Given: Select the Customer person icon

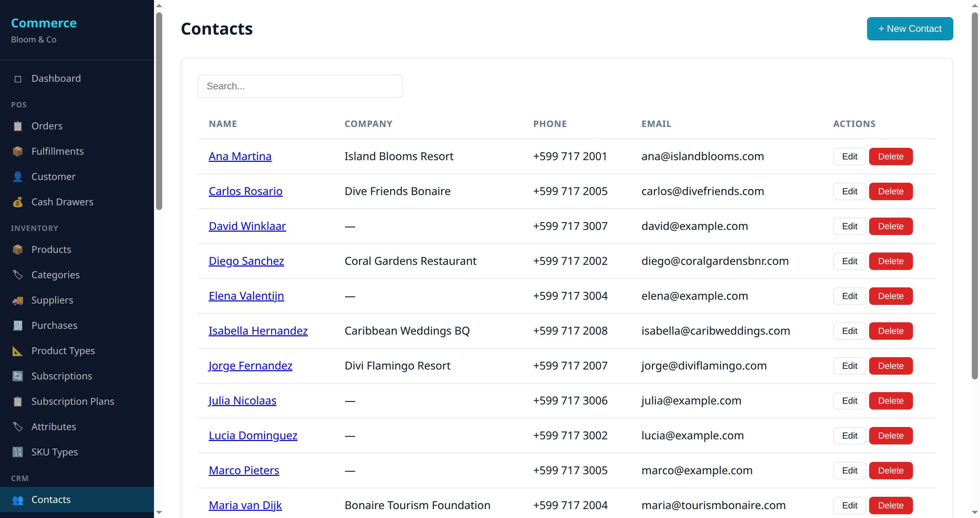Looking at the screenshot, I should [x=17, y=177].
